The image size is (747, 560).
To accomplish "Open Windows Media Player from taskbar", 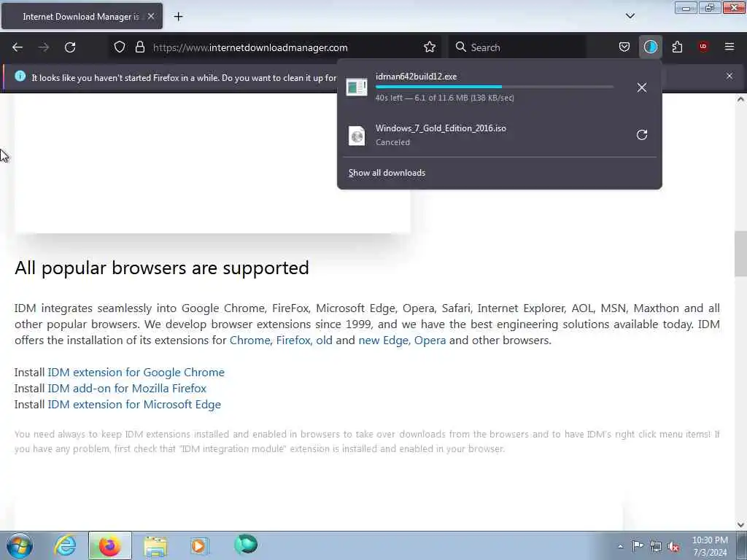I will point(199,545).
